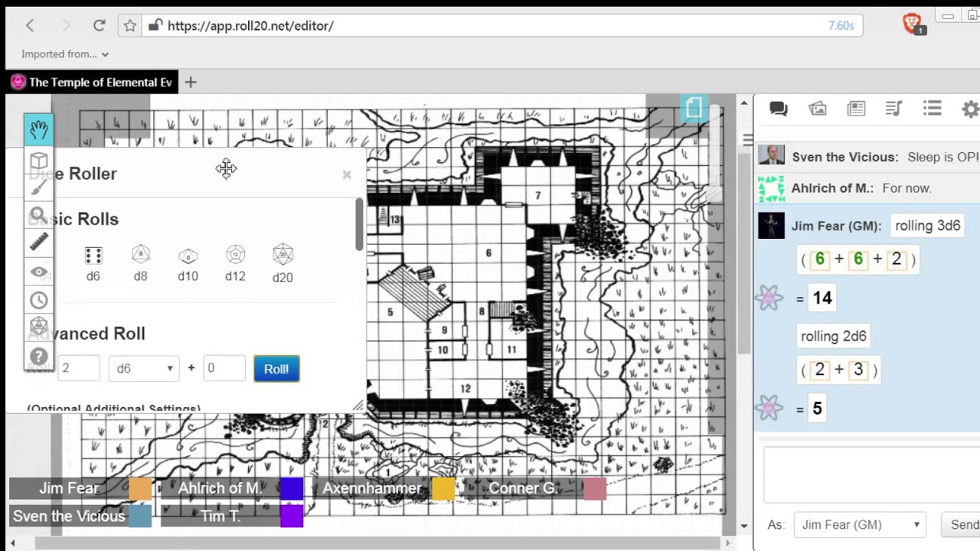This screenshot has width=980, height=551.
Task: Activate the ruler measure tool
Action: click(39, 243)
